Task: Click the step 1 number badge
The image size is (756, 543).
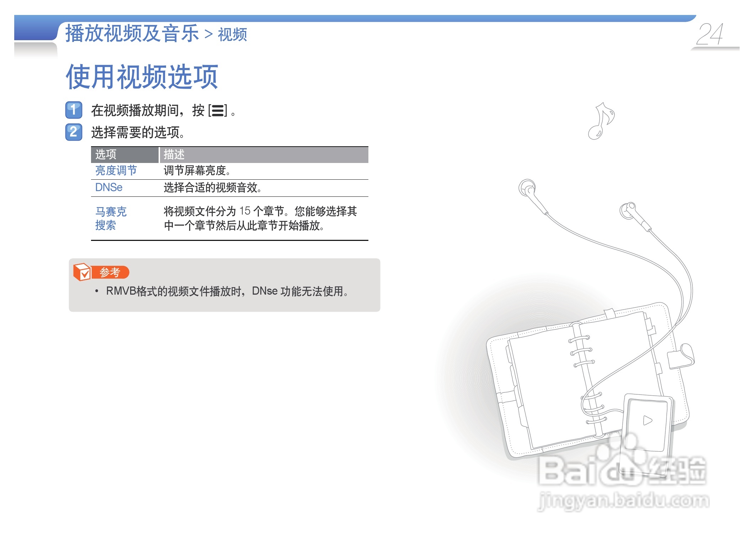Action: click(x=74, y=110)
